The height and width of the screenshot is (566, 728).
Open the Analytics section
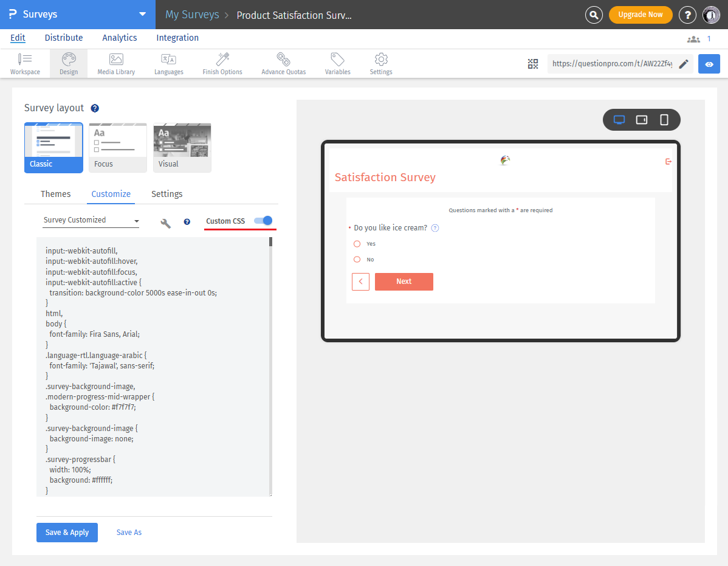(119, 37)
